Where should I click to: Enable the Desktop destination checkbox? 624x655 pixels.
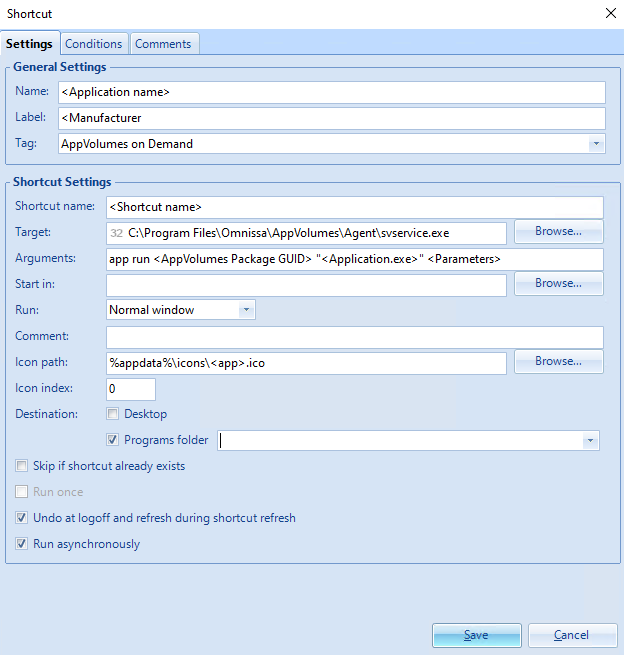click(114, 414)
